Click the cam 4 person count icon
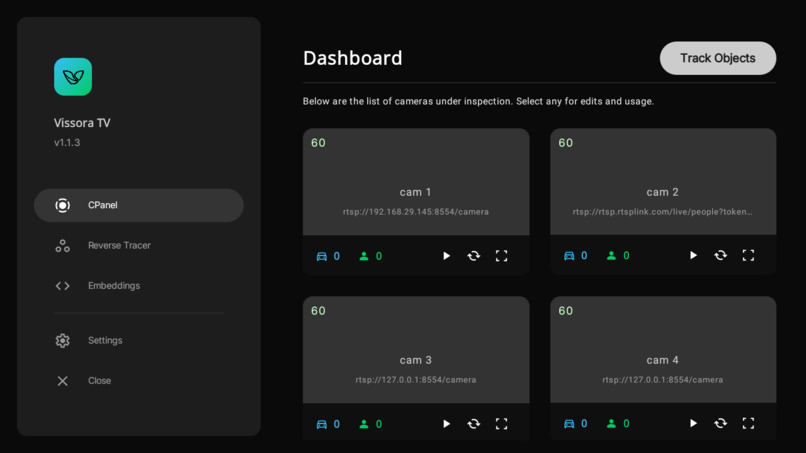Viewport: 806px width, 453px height. tap(611, 424)
